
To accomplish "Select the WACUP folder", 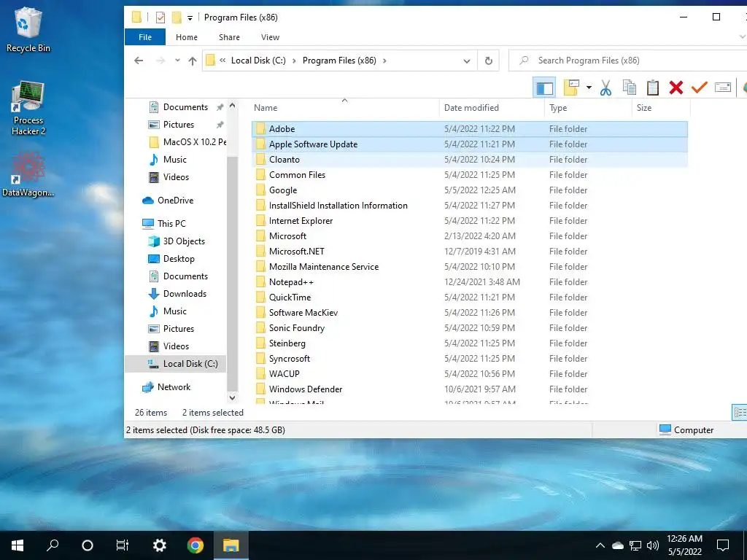I will tap(469, 374).
